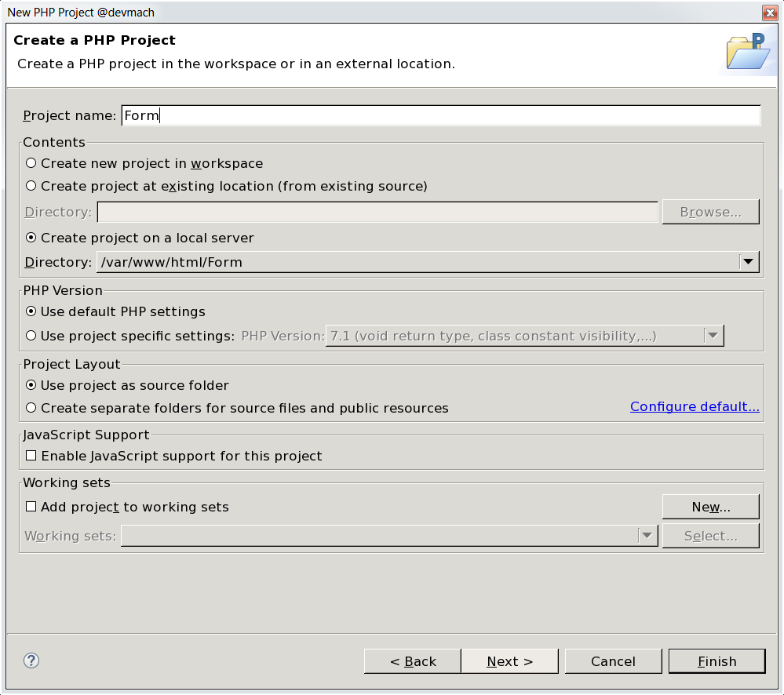The width and height of the screenshot is (784, 695).
Task: Select Create new project in workspace
Action: click(x=31, y=163)
